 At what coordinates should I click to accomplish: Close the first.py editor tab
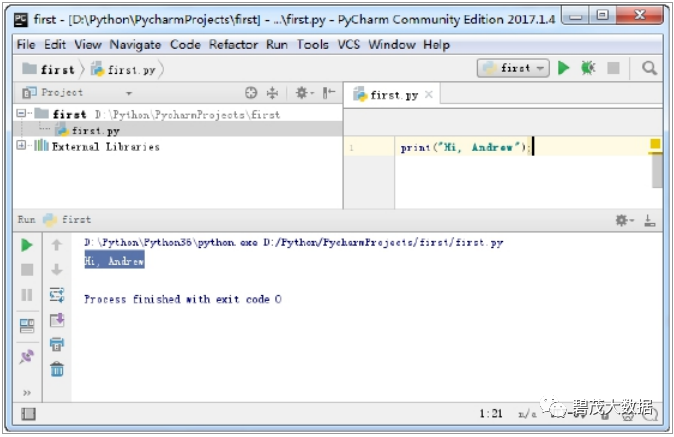point(429,95)
